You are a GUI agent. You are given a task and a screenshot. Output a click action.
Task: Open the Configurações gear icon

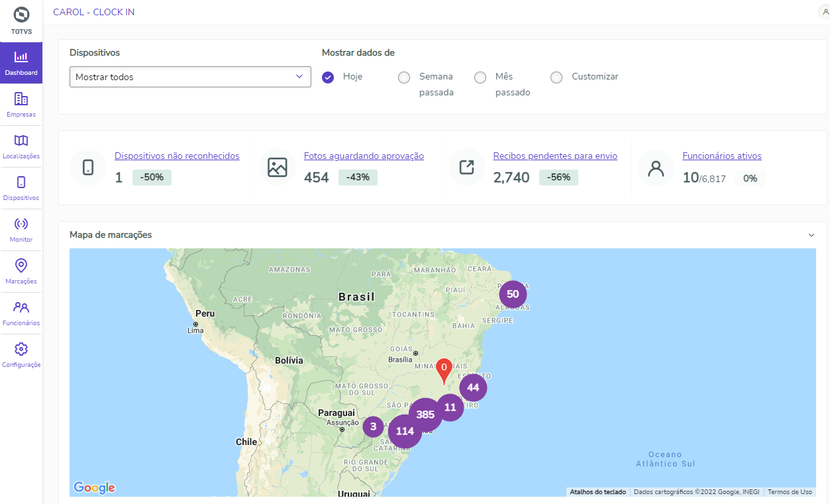pos(21,350)
